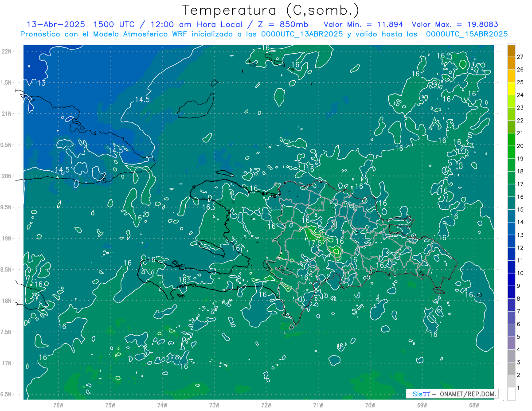The image size is (532, 411).
Task: Click the "22N" latitude axis label
Action: (6, 51)
